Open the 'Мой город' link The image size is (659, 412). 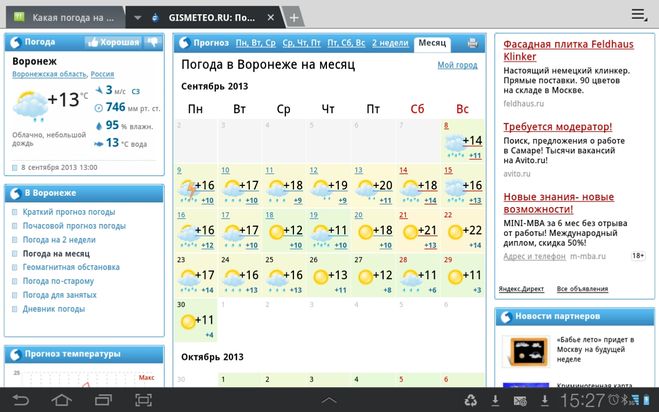457,65
